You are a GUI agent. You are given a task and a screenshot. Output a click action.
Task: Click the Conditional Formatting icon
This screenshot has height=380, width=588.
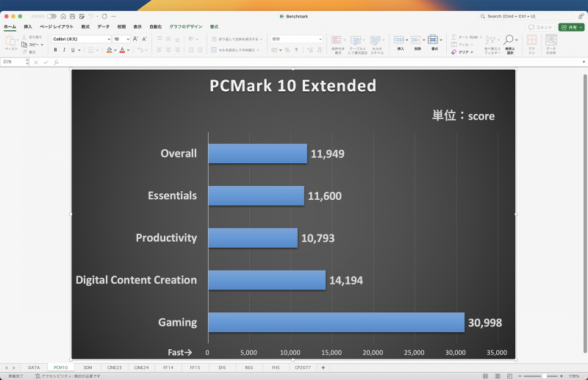click(x=337, y=40)
